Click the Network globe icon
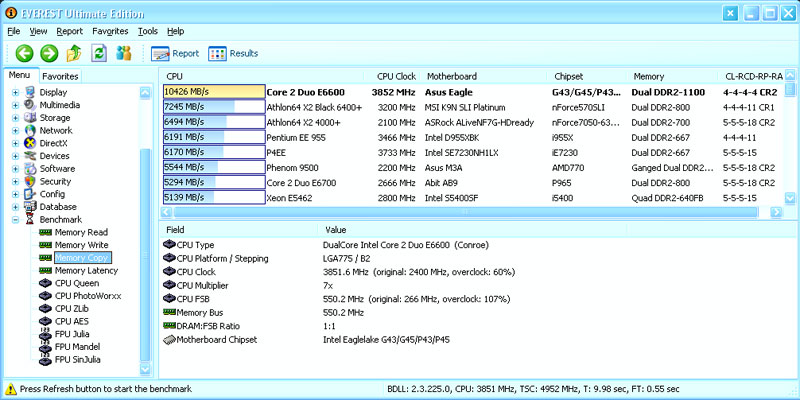800x400 pixels. click(31, 131)
